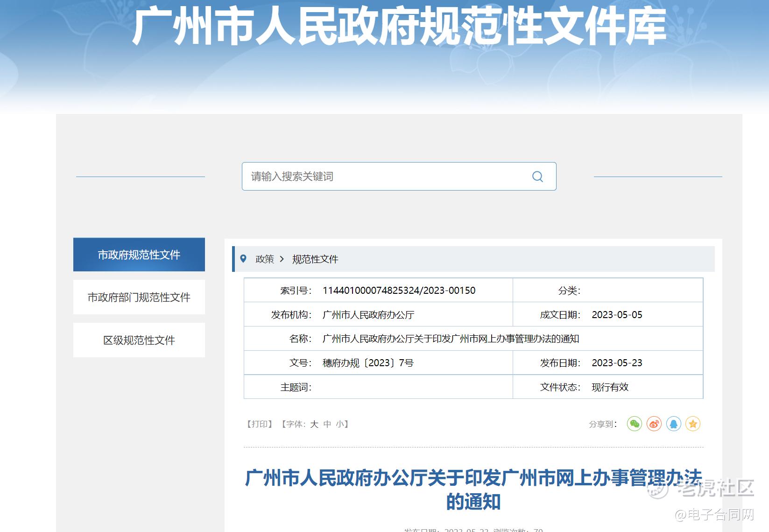
Task: Select the 名称 row document name text
Action: pos(451,339)
